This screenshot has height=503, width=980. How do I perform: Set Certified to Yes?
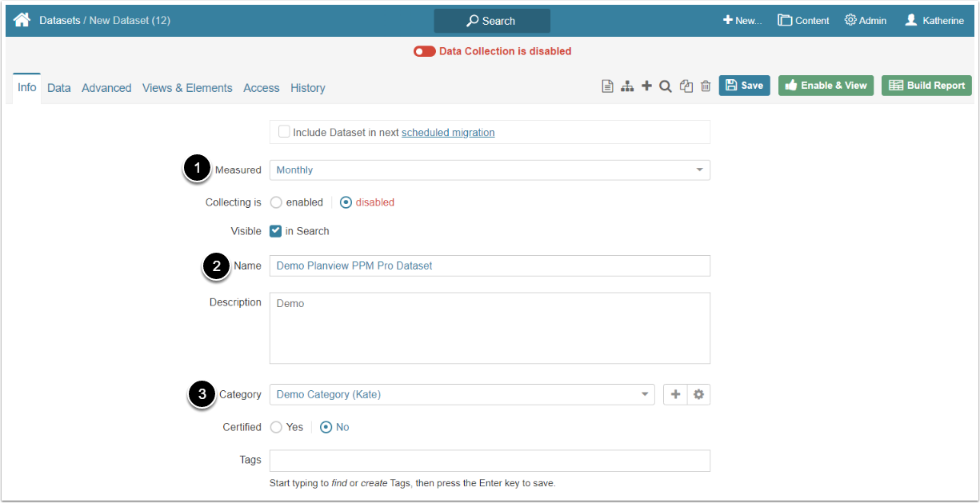[x=276, y=427]
